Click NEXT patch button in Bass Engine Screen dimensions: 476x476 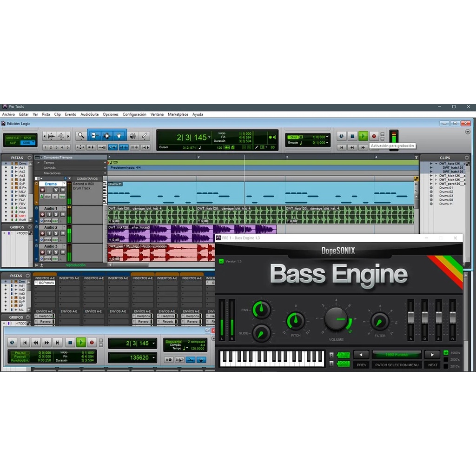click(433, 365)
